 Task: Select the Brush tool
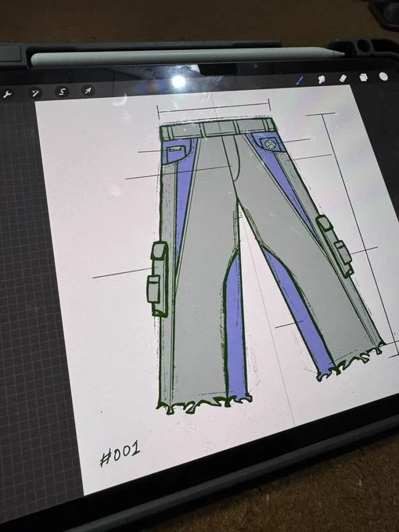[x=300, y=81]
